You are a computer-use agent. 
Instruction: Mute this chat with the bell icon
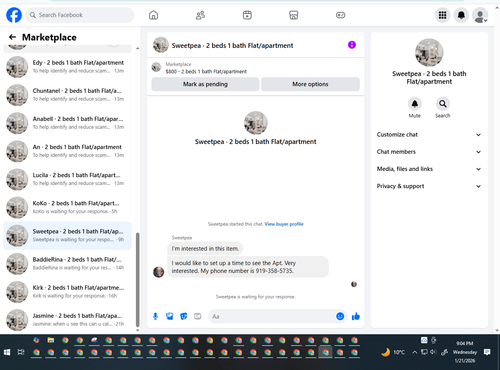[x=415, y=104]
